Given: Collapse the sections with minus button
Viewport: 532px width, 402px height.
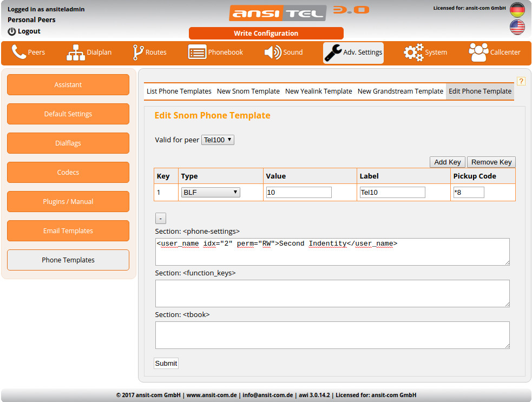Looking at the screenshot, I should click(161, 218).
